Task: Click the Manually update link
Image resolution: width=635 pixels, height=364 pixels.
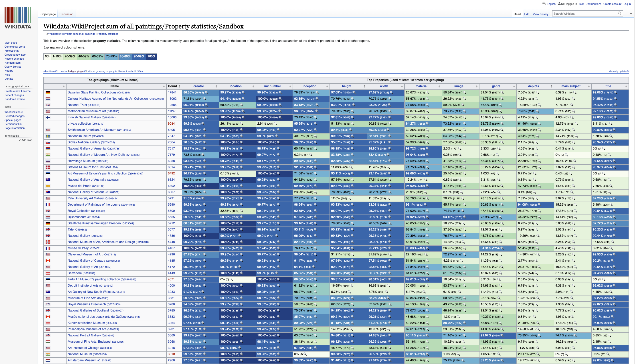Action: 617,71
